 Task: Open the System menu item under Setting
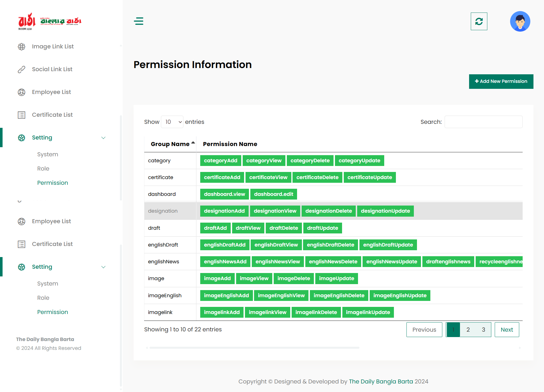[x=48, y=154]
